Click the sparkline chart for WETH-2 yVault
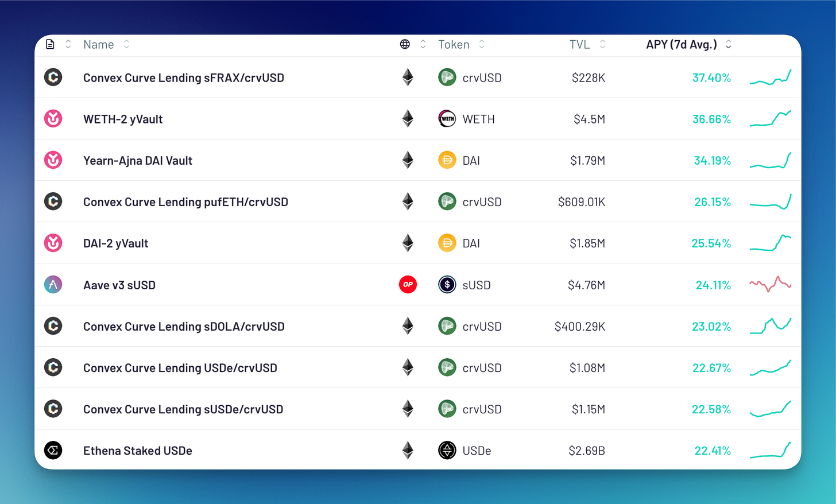 pos(771,118)
